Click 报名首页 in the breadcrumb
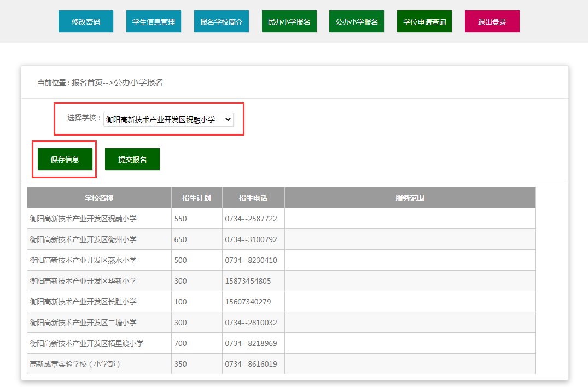 coord(87,83)
